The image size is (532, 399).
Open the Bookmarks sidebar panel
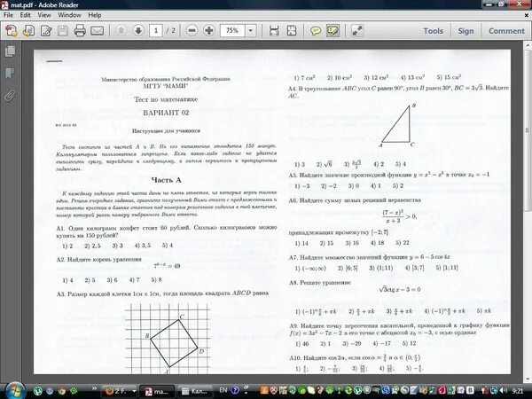tap(10, 74)
